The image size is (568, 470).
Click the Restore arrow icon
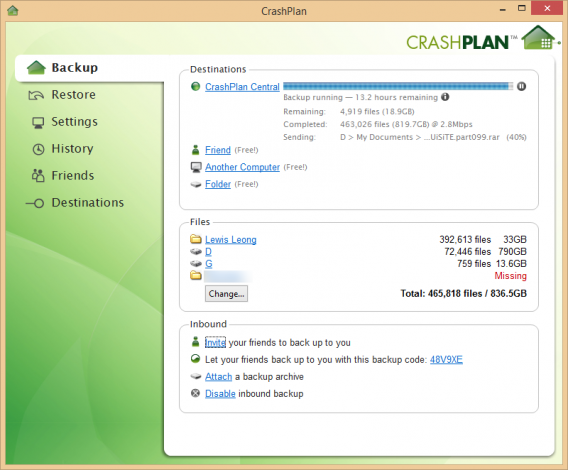tap(36, 95)
